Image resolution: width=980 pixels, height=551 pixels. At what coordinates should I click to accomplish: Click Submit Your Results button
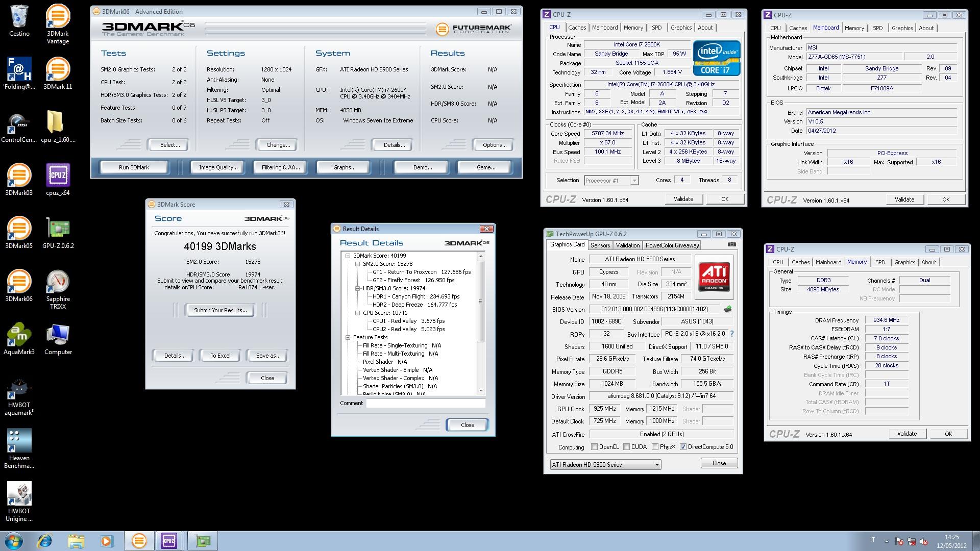[220, 310]
